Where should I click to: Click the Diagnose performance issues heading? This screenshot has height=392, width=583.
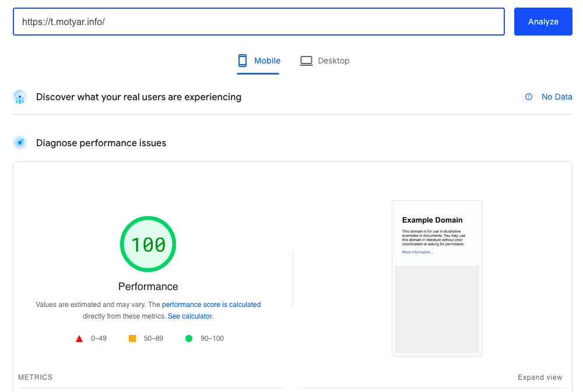(101, 143)
